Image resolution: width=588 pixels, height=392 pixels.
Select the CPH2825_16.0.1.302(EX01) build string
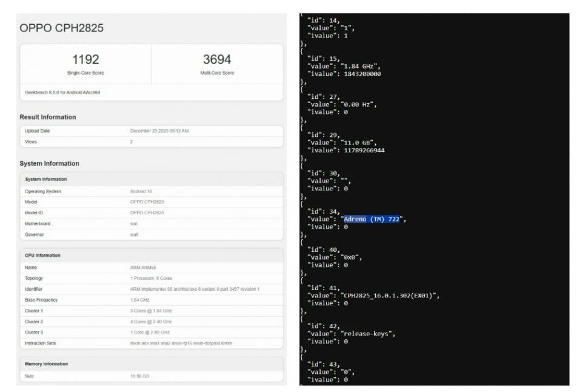390,296
